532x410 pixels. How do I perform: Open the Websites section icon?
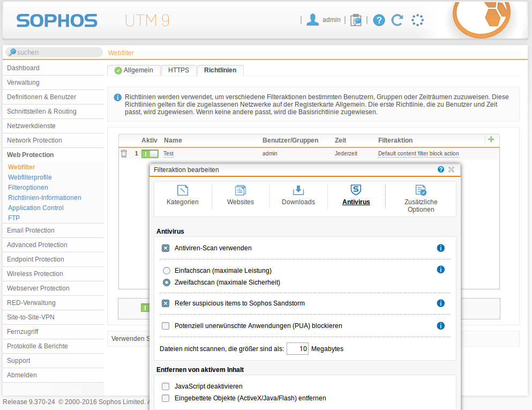point(241,190)
